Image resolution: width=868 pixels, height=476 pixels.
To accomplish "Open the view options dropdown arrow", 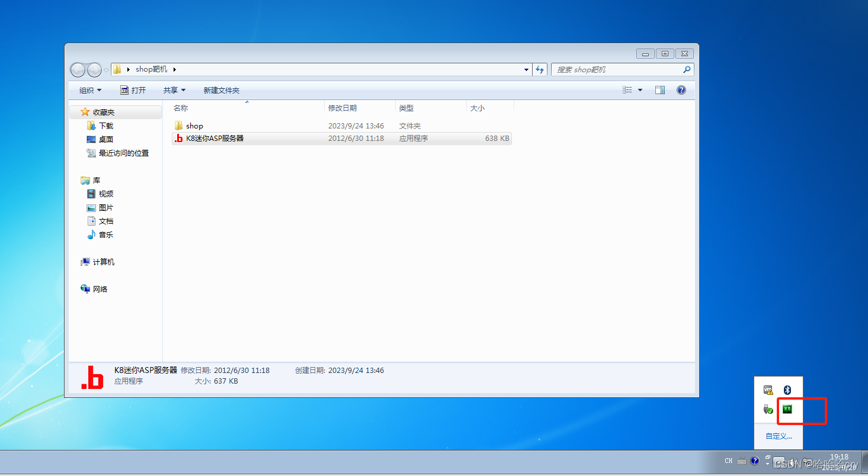I will click(x=640, y=90).
